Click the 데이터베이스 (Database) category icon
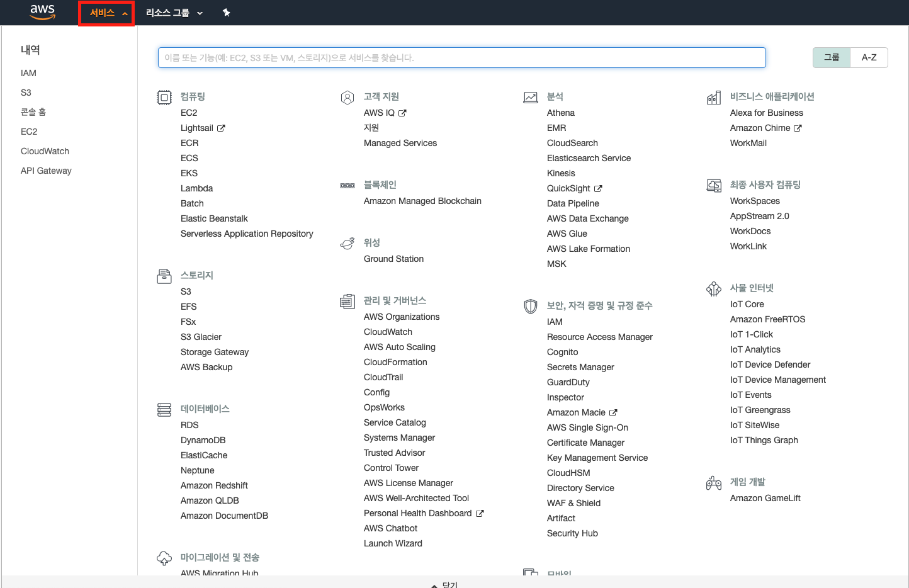Screen dimensions: 909x588 pos(164,409)
